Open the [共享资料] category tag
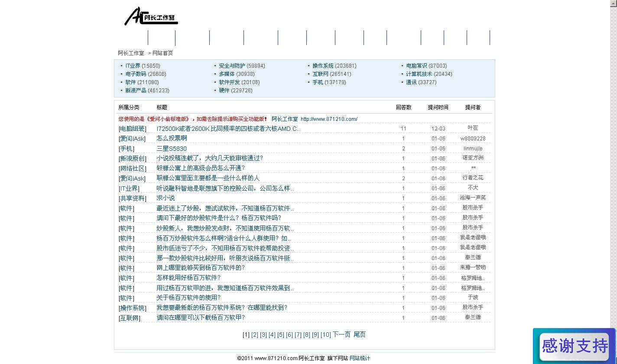The width and height of the screenshot is (617, 364). (133, 198)
